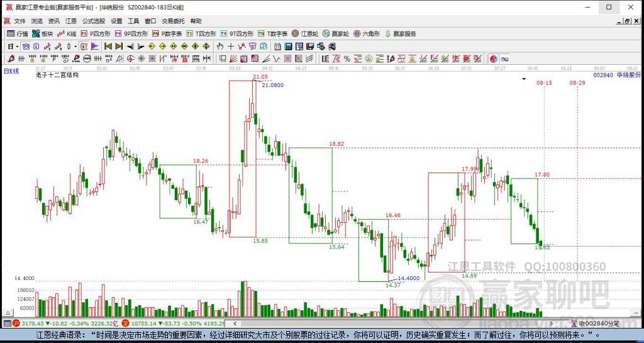The width and height of the screenshot is (644, 343).
Task: Open the 浏览 menu
Action: [36, 21]
